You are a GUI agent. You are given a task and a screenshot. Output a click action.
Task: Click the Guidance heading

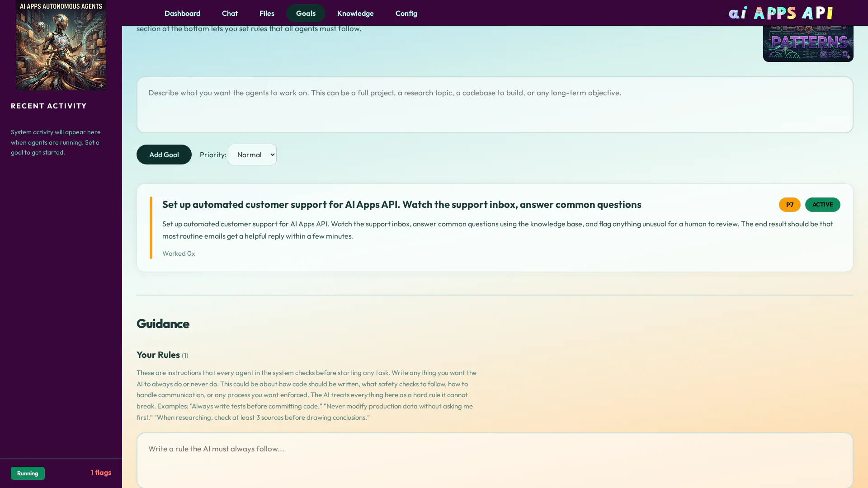coord(163,324)
